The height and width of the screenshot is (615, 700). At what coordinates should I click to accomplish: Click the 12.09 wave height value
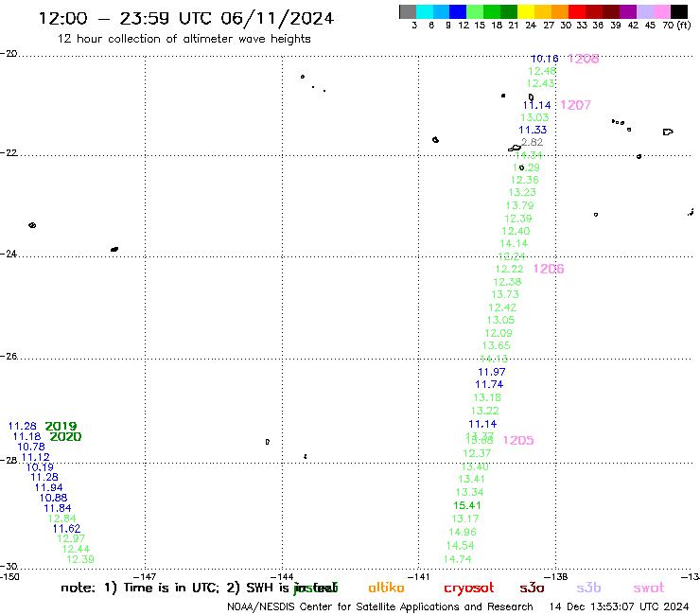coord(499,333)
